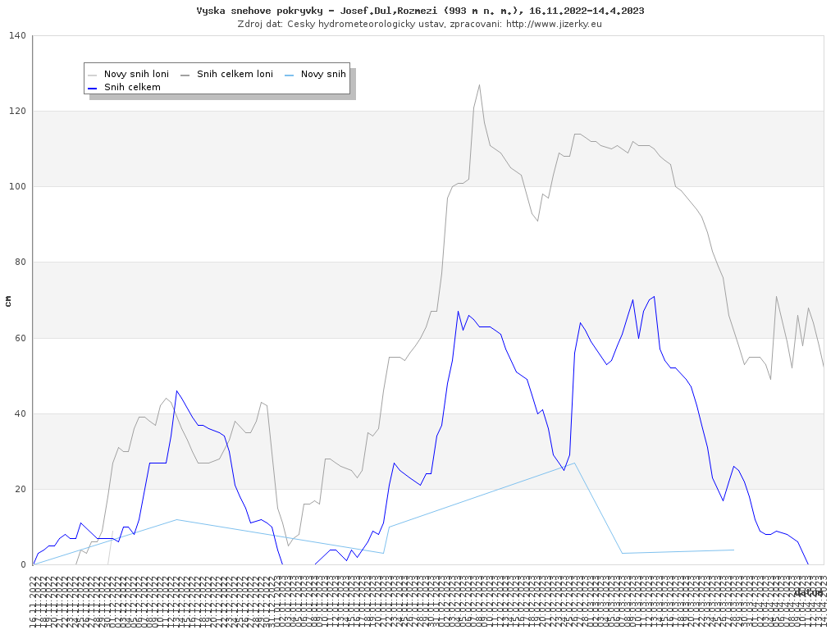Click the 120 tick label on y-axis
This screenshot has height=630, width=840.
(17, 111)
